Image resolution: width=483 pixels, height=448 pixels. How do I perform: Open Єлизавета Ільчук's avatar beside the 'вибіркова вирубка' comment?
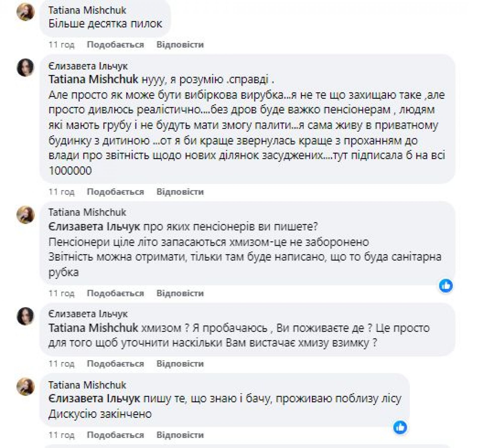25,68
